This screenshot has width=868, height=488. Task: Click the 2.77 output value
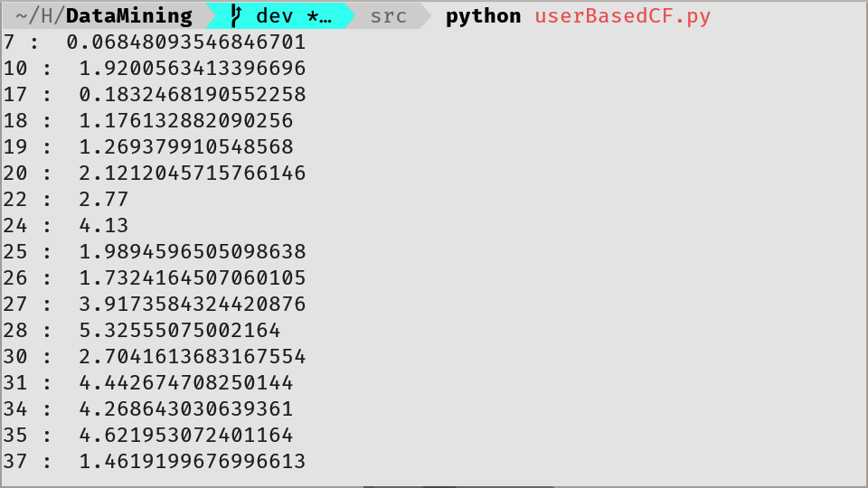(x=103, y=200)
